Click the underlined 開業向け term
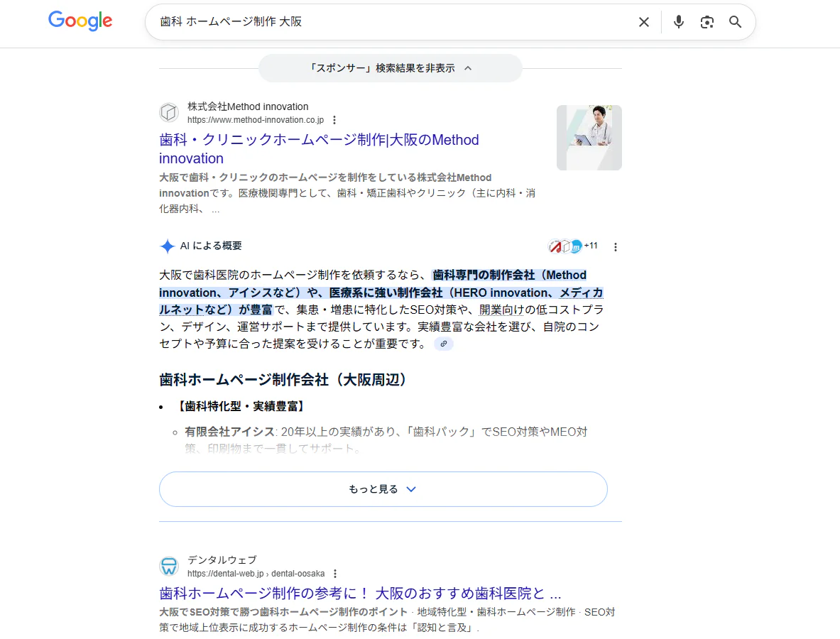This screenshot has width=840, height=639. pyautogui.click(x=501, y=310)
